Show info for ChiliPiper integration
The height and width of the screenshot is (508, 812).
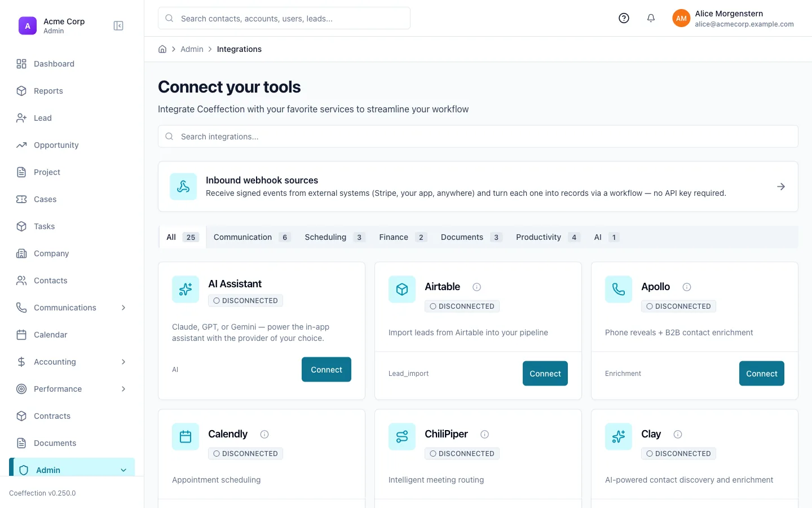click(x=484, y=434)
